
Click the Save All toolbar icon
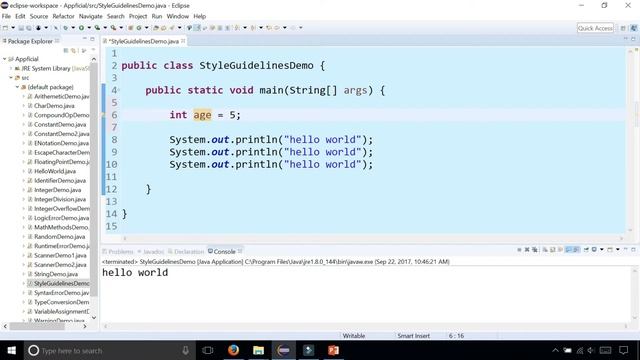pos(29,28)
